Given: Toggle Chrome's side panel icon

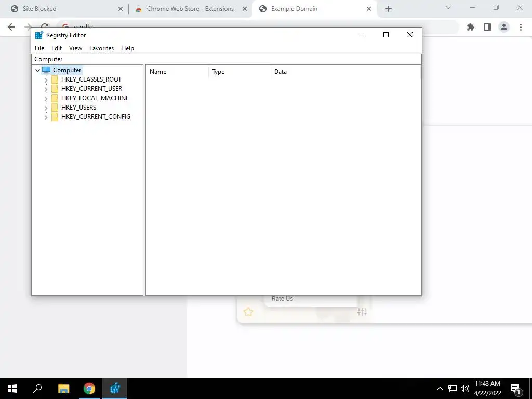Looking at the screenshot, I should point(487,27).
